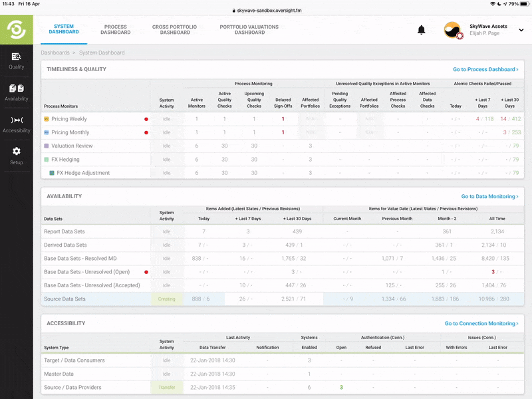Select Master Data row
The height and width of the screenshot is (399, 532).
pos(282,374)
